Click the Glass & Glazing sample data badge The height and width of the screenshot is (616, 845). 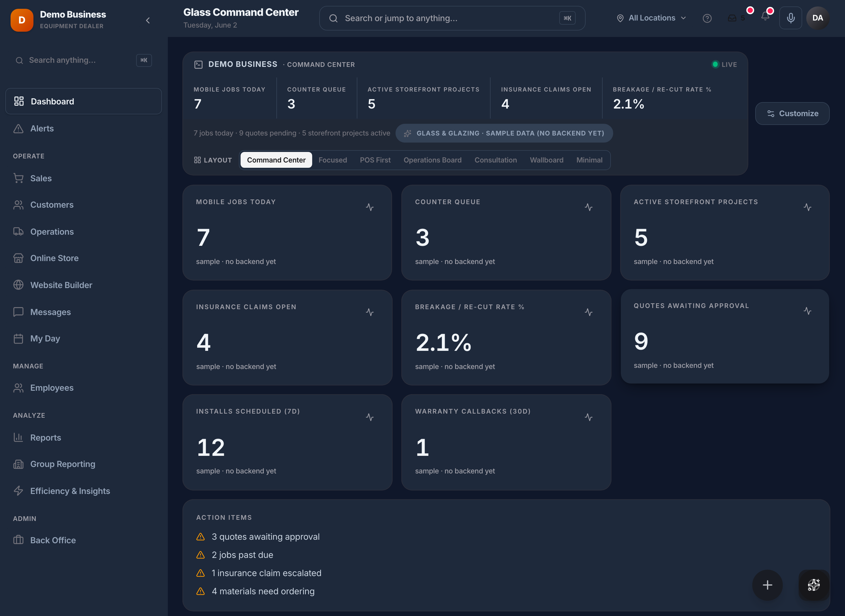click(x=504, y=133)
